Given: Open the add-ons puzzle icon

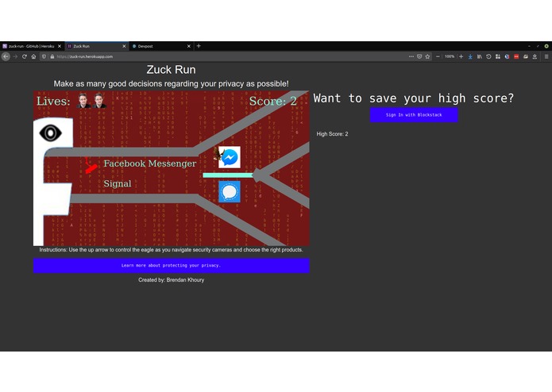Looking at the screenshot, I should (498, 56).
